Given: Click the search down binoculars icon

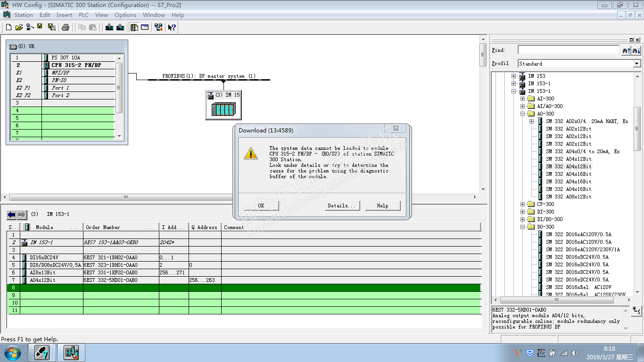Looking at the screenshot, I should tap(636, 50).
